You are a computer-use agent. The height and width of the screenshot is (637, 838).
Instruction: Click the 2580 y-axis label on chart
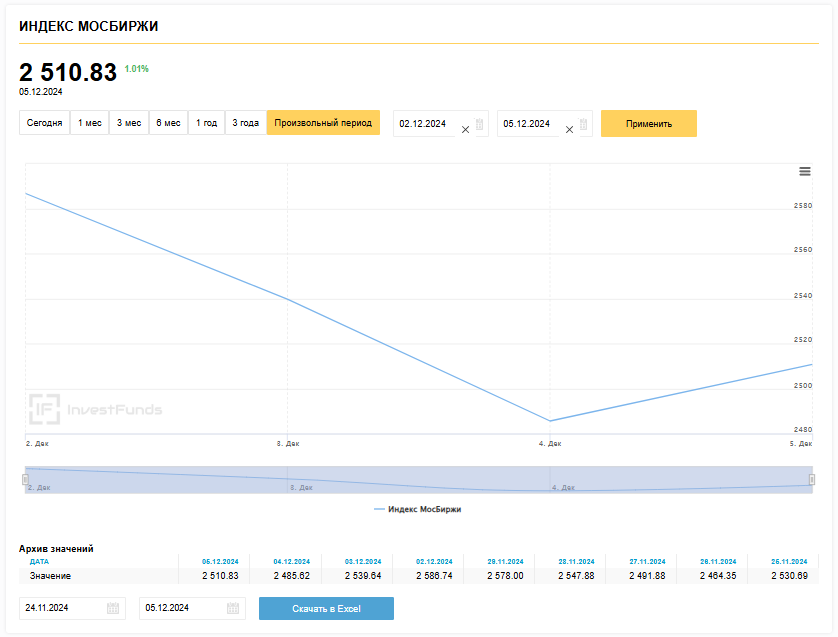[x=803, y=206]
